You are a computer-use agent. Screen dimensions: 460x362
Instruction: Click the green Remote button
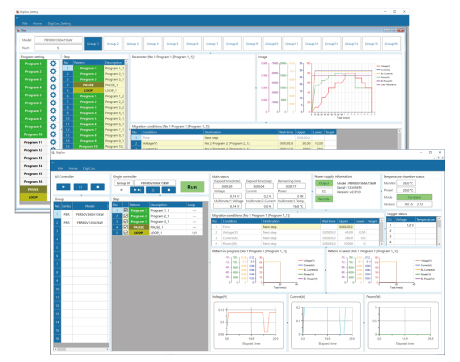pyautogui.click(x=324, y=199)
